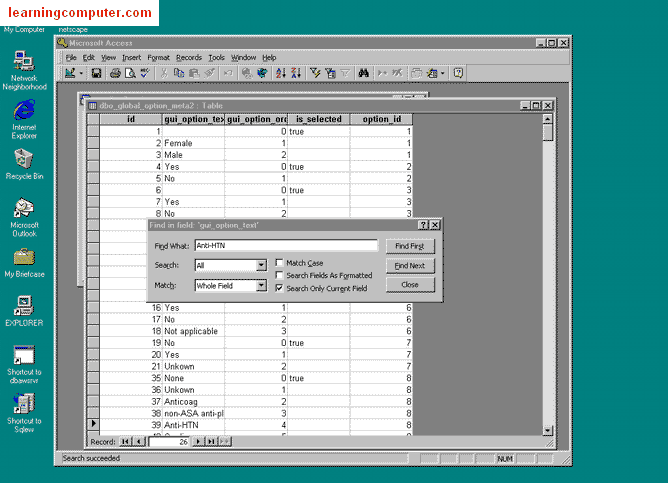
Task: Click the Find First button
Action: tap(410, 246)
